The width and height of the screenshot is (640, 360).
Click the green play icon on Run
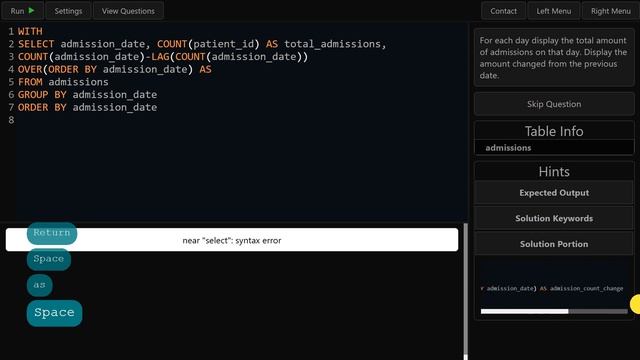[31, 10]
